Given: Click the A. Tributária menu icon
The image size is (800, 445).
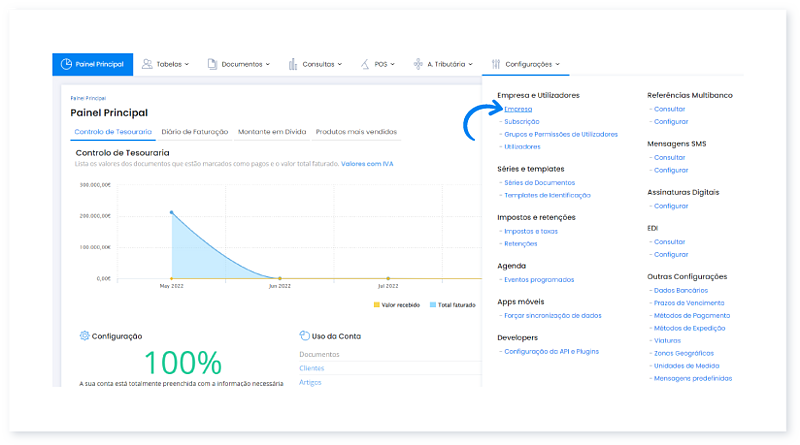Looking at the screenshot, I should 418,64.
